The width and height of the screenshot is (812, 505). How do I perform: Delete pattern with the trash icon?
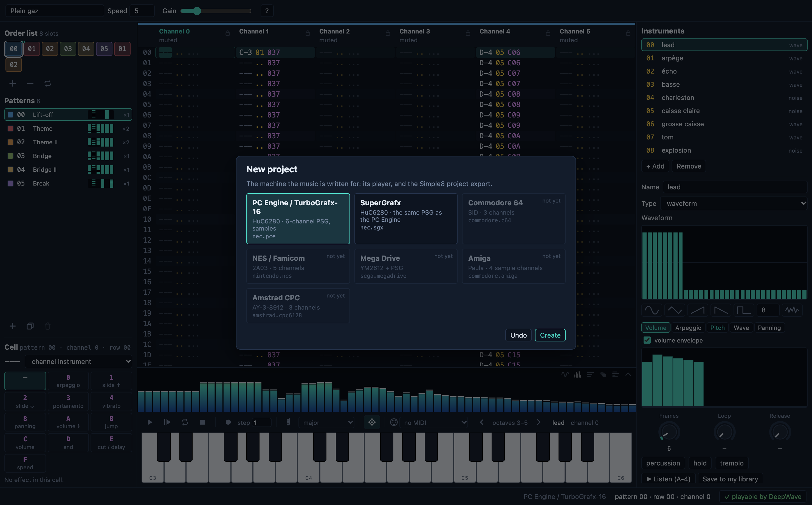pyautogui.click(x=48, y=326)
